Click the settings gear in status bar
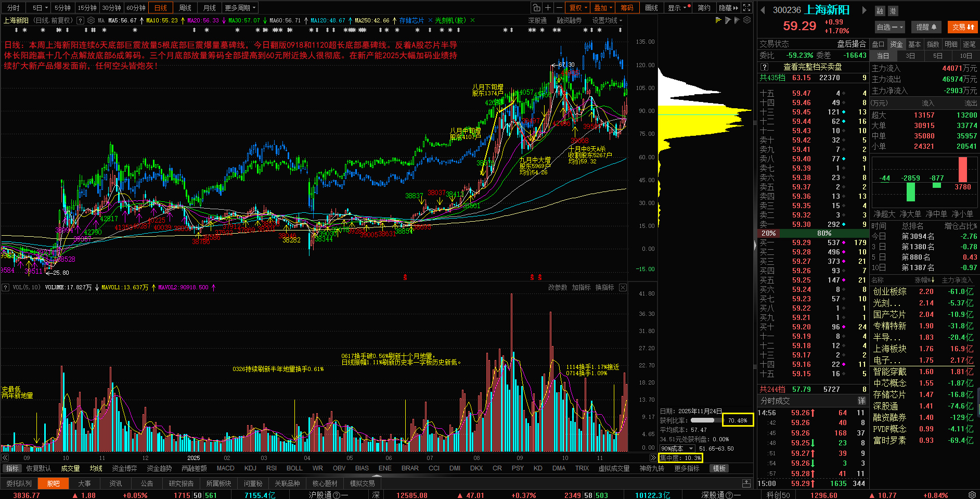Screen dimensions: 980x499 click(x=972, y=495)
